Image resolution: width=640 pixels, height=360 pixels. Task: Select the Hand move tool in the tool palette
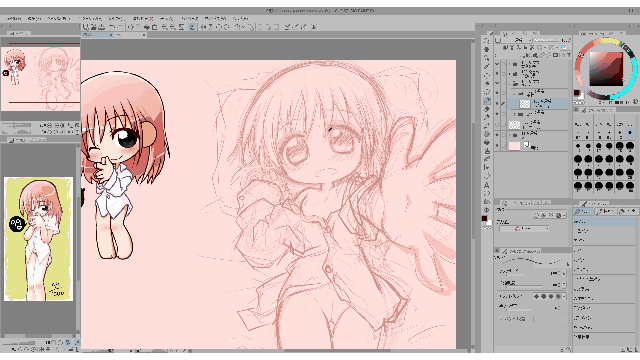point(487,49)
